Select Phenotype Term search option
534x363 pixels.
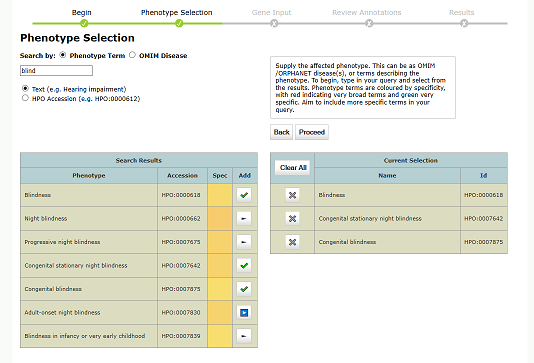tap(63, 55)
